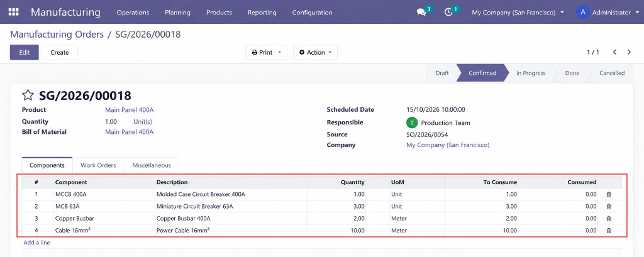Viewport: 644px width, 257px height.
Task: Open the activities clock icon
Action: (x=448, y=13)
